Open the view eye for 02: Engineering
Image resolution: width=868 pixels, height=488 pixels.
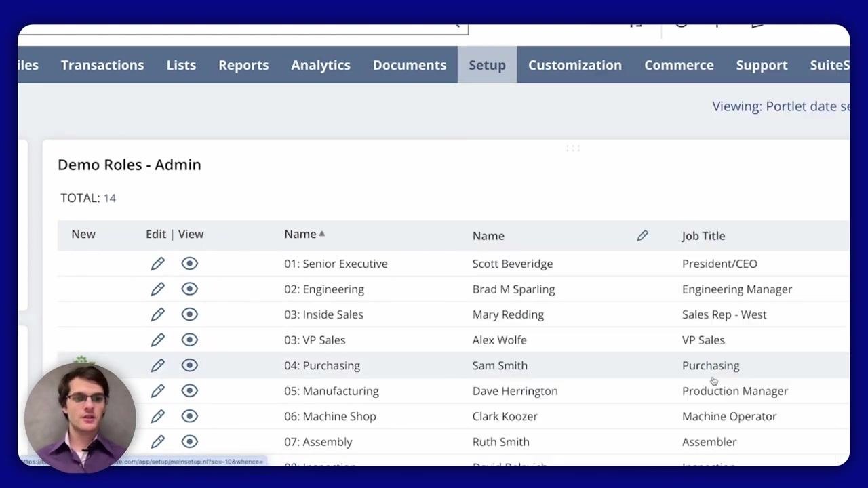189,289
